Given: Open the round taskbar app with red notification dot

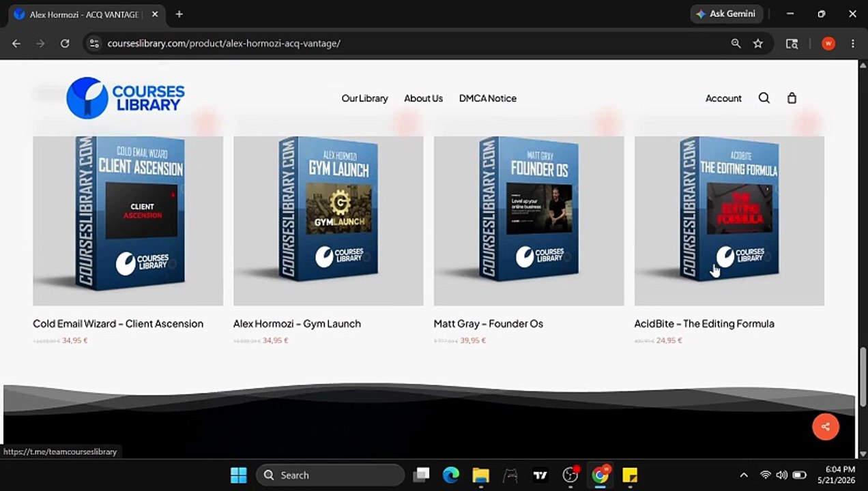Looking at the screenshot, I should pyautogui.click(x=570, y=475).
